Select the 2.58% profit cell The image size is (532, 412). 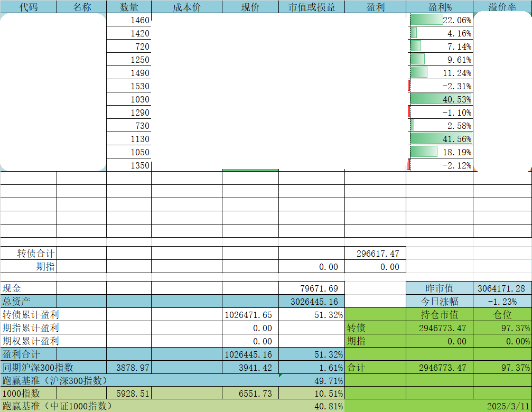(x=440, y=126)
